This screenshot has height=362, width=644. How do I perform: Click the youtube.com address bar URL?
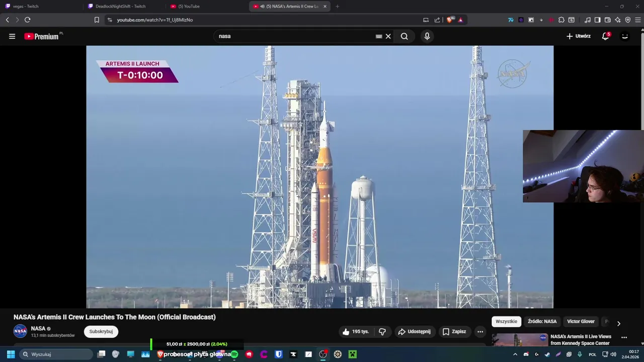point(155,20)
